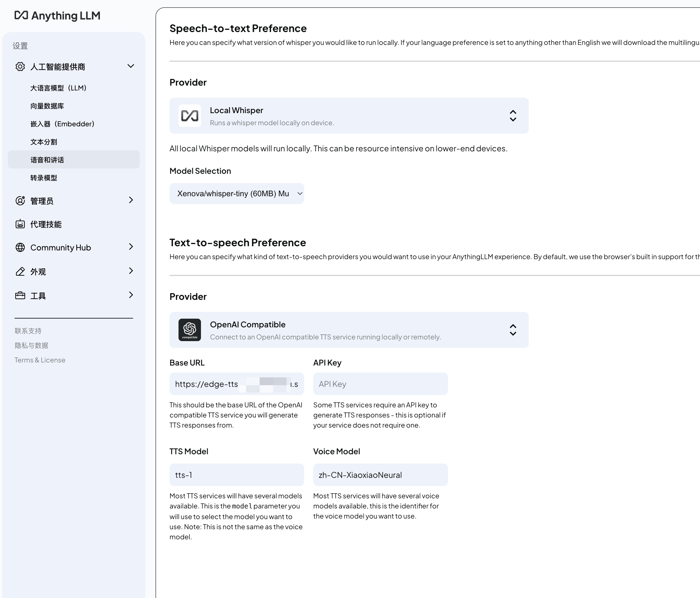Image resolution: width=700 pixels, height=598 pixels.
Task: Click the toolbox icon for 工具
Action: (20, 296)
